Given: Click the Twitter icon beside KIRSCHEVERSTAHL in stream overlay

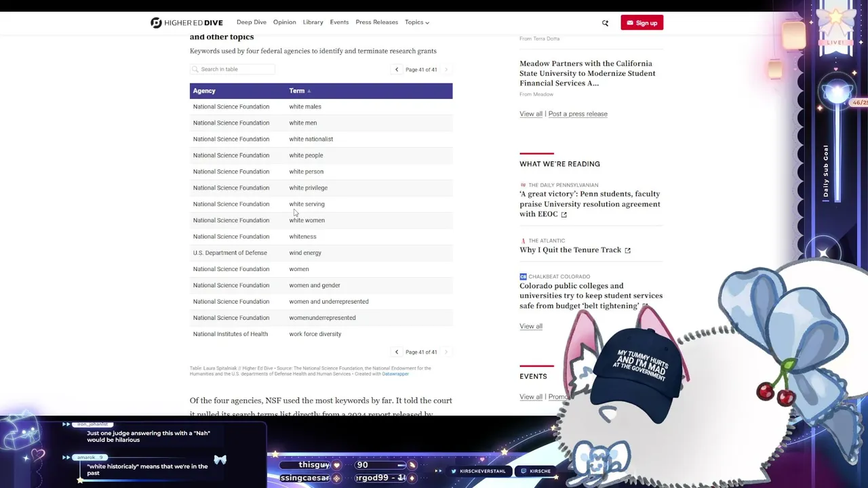Looking at the screenshot, I should (x=454, y=471).
